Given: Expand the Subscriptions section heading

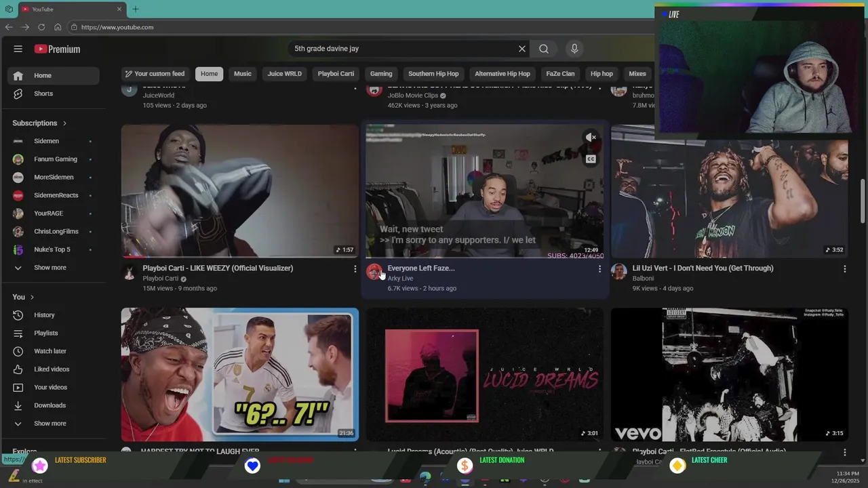Looking at the screenshot, I should point(39,123).
